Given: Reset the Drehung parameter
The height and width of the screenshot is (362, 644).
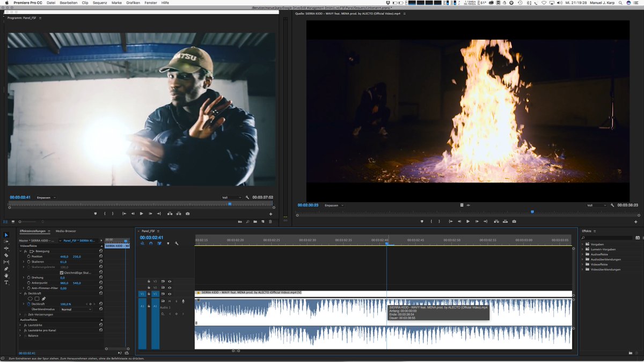Looking at the screenshot, I should [100, 277].
